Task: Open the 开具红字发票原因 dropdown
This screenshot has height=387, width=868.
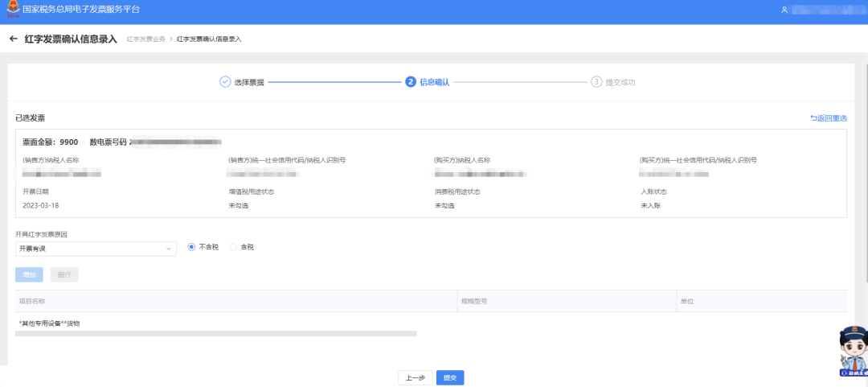Action: click(x=96, y=249)
